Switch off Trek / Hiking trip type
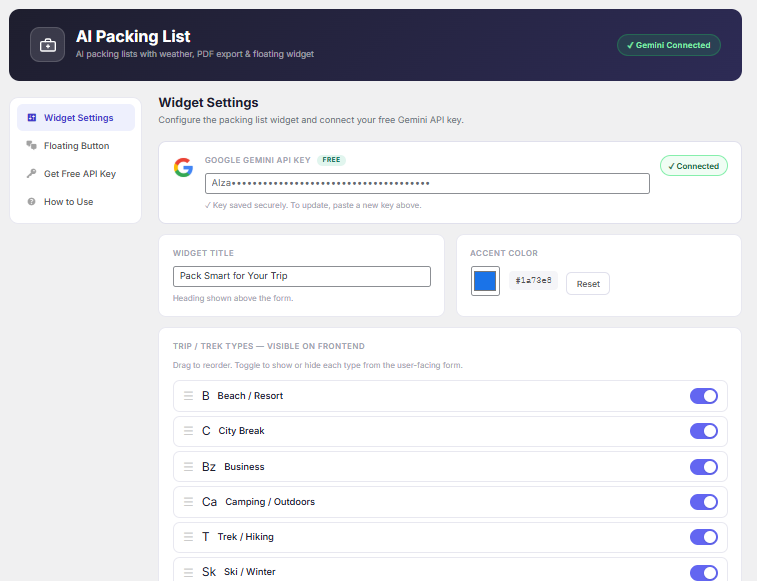Image resolution: width=757 pixels, height=581 pixels. 703,537
